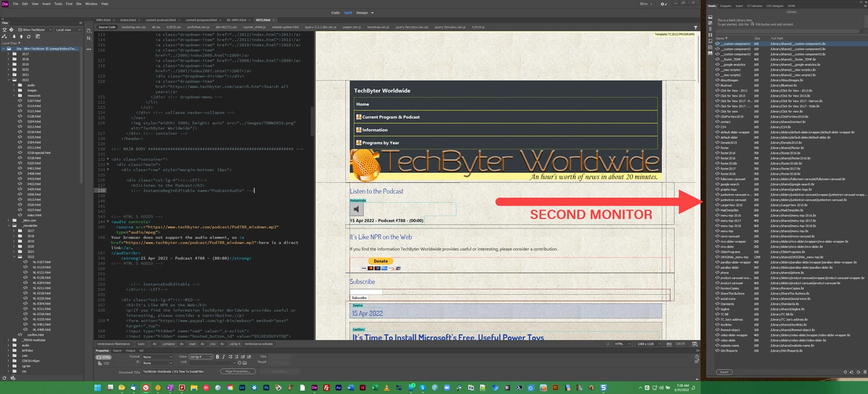Viewport: 868px width, 394px height.
Task: Refresh the Files panel listing
Action: coord(29,36)
